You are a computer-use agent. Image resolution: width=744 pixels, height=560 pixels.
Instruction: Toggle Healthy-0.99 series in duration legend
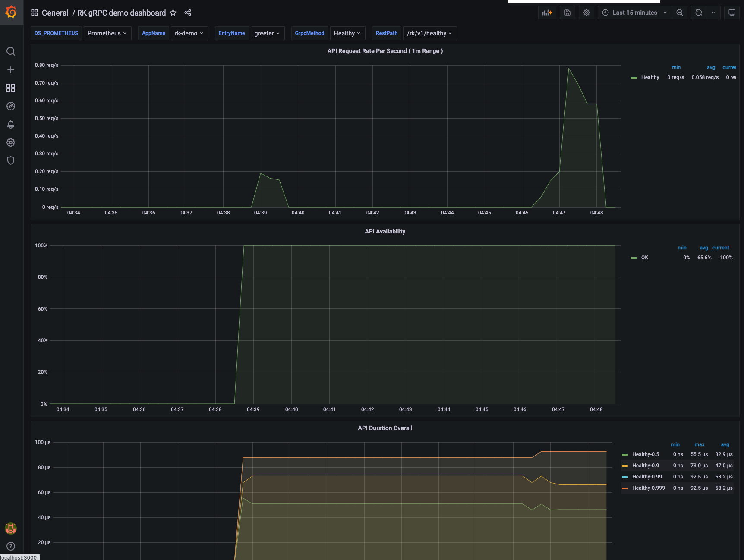[x=646, y=477]
